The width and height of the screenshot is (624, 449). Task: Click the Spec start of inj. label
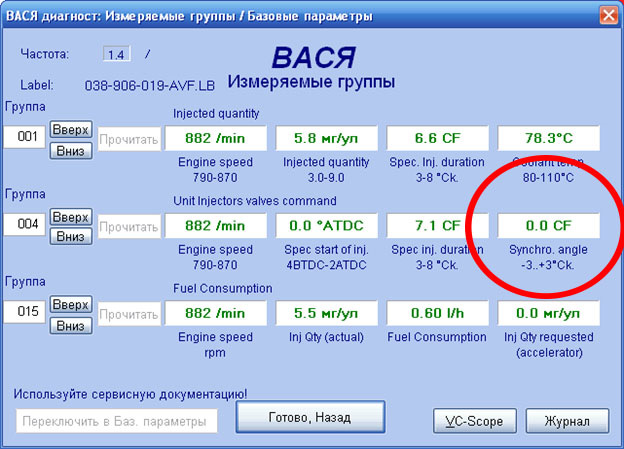(x=326, y=250)
